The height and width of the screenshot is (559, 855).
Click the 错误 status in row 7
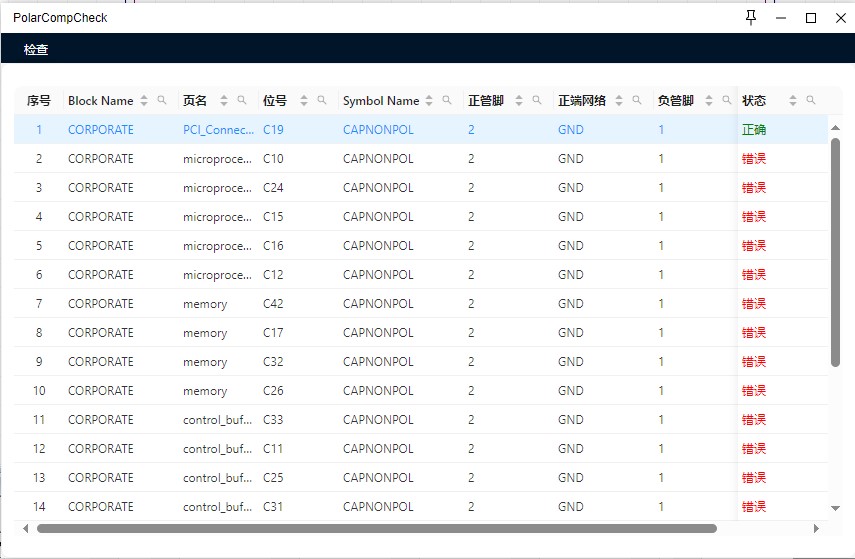click(x=754, y=304)
